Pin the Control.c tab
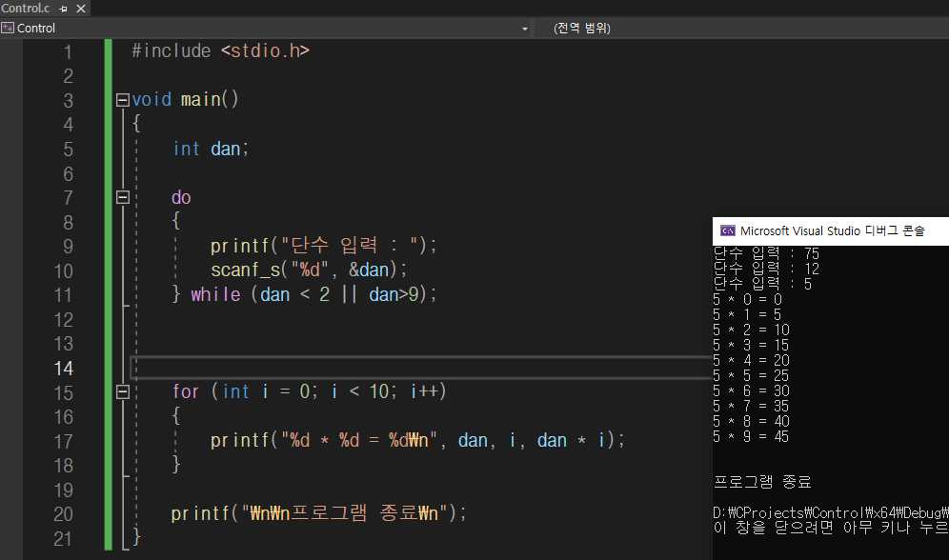 click(x=64, y=9)
